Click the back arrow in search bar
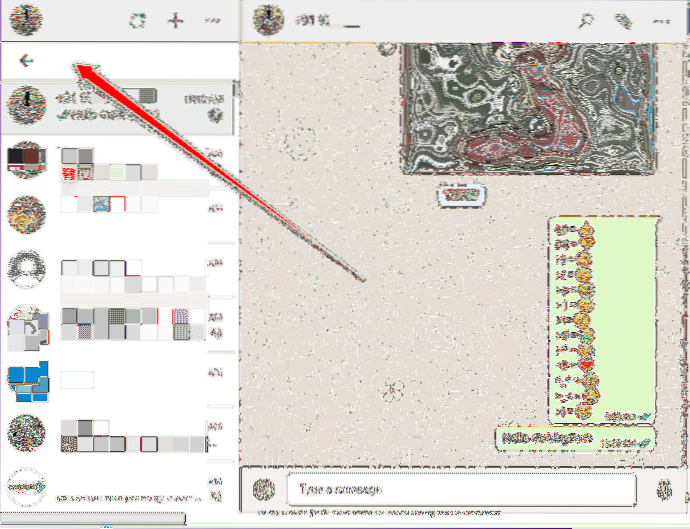Viewport: 690px width, 529px height. (26, 61)
